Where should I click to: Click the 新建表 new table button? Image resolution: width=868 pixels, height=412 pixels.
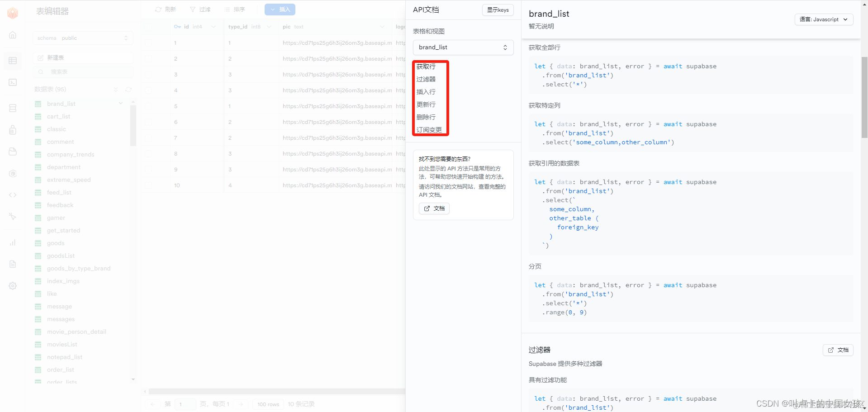[83, 58]
